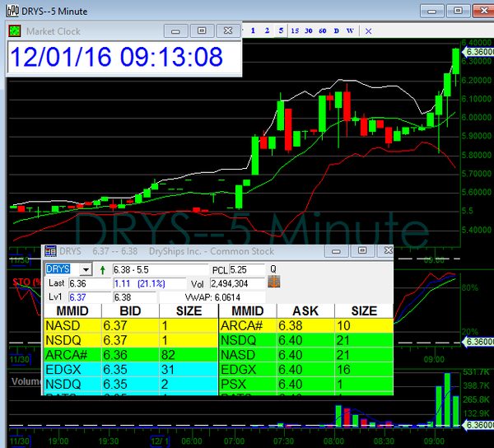This screenshot has width=494, height=448.
Task: Click the BID column header
Action: pyautogui.click(x=129, y=311)
